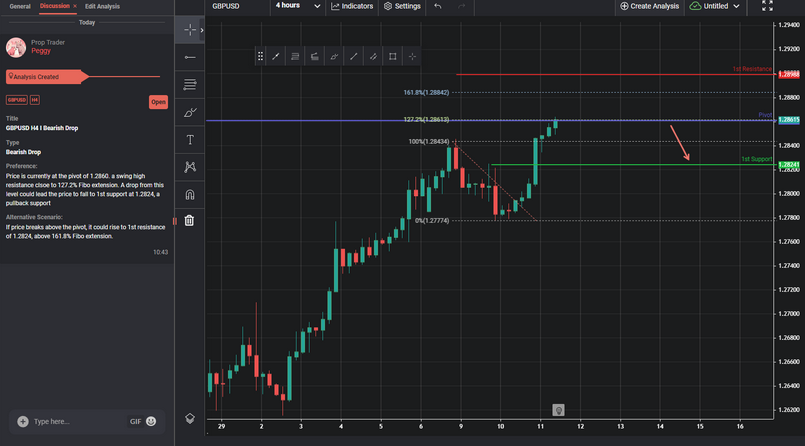Open the object layers icon at sidebar bottom
Screen dimensions: 805x446
tap(189, 418)
